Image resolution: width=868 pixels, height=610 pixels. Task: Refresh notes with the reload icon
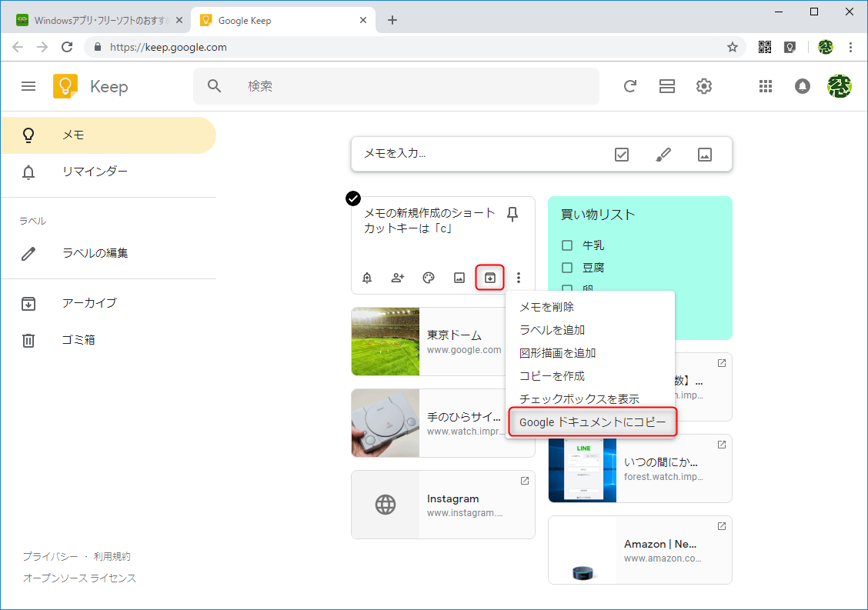630,86
